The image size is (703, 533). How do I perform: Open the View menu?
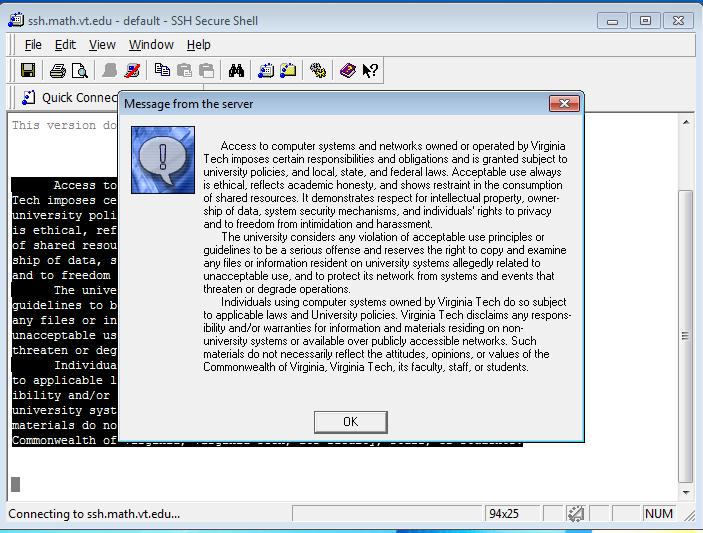point(102,45)
